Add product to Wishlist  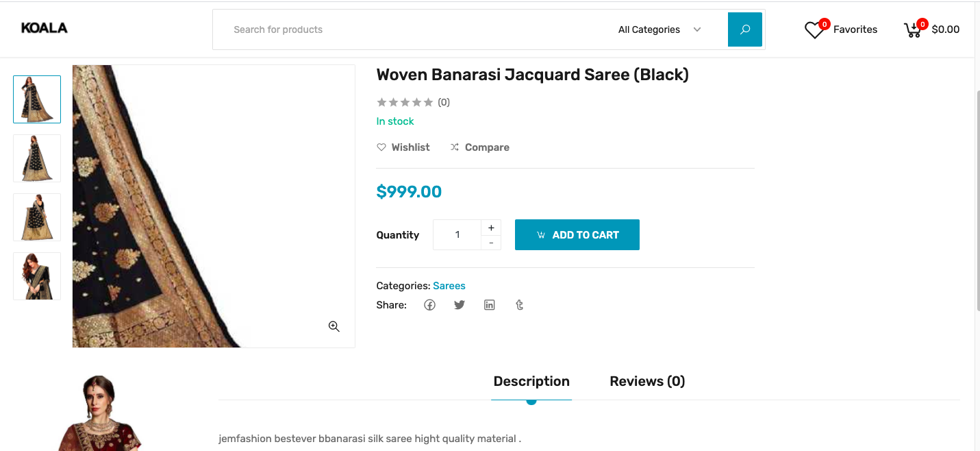(403, 147)
